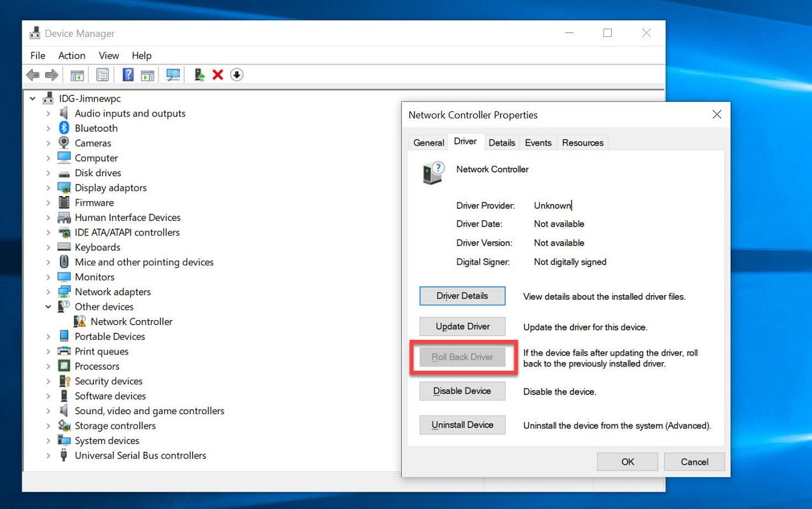Screen dimensions: 812x509
Task: Expand Universal Serial Bus controllers node
Action: 48,456
